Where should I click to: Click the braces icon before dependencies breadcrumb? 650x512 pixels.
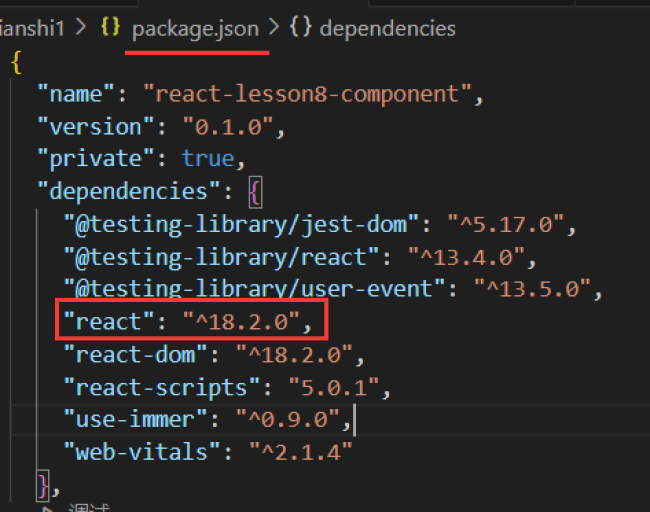click(x=301, y=27)
